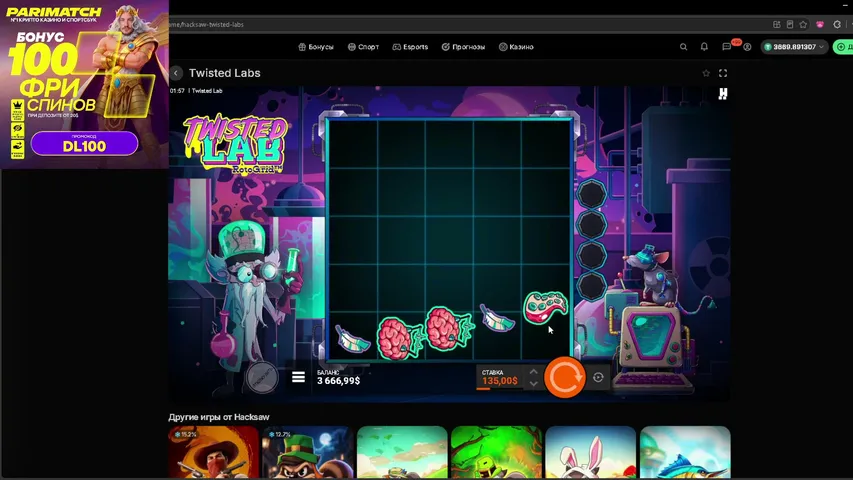Click the green deposit button

[843, 47]
